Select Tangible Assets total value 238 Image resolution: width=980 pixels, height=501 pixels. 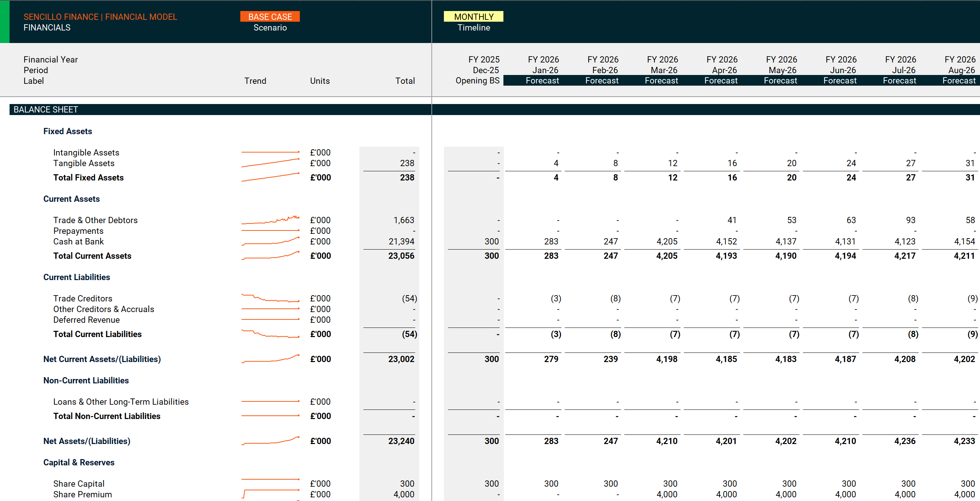(407, 163)
